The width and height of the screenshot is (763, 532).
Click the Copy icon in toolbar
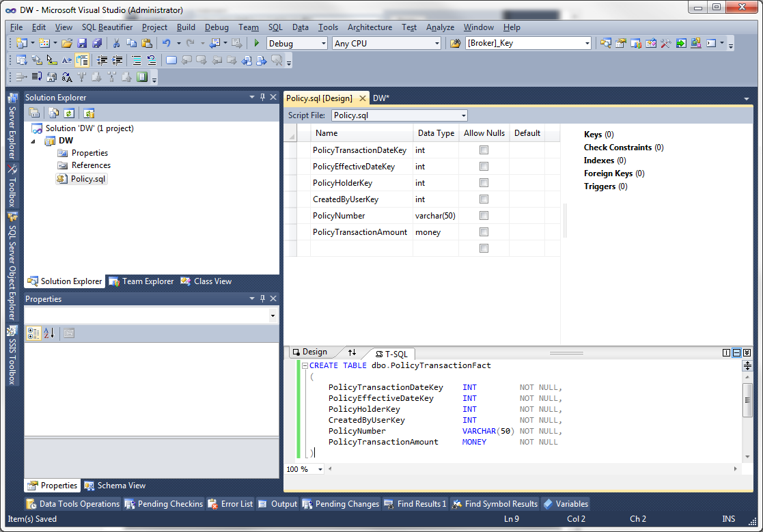tap(131, 43)
